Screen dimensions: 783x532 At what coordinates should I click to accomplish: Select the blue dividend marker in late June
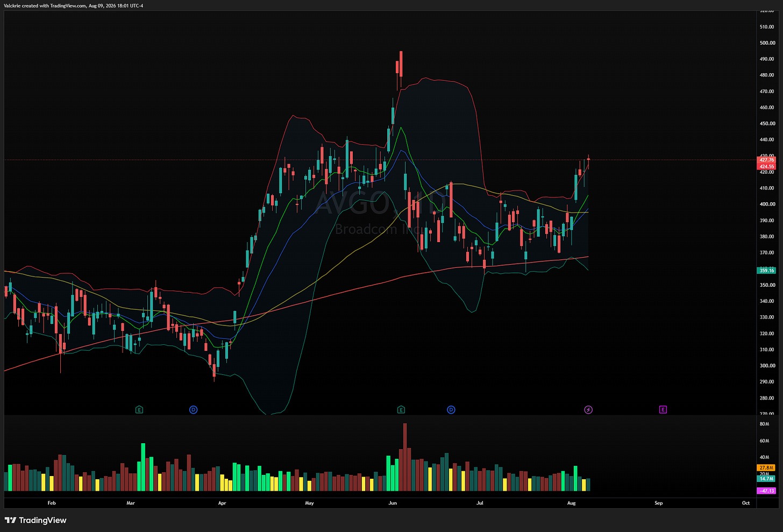tap(451, 410)
